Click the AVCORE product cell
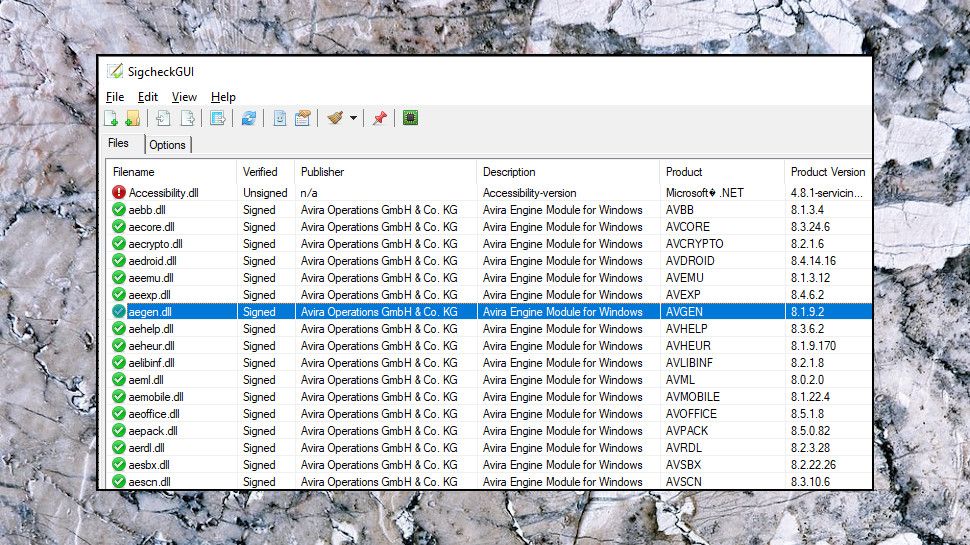 [688, 227]
